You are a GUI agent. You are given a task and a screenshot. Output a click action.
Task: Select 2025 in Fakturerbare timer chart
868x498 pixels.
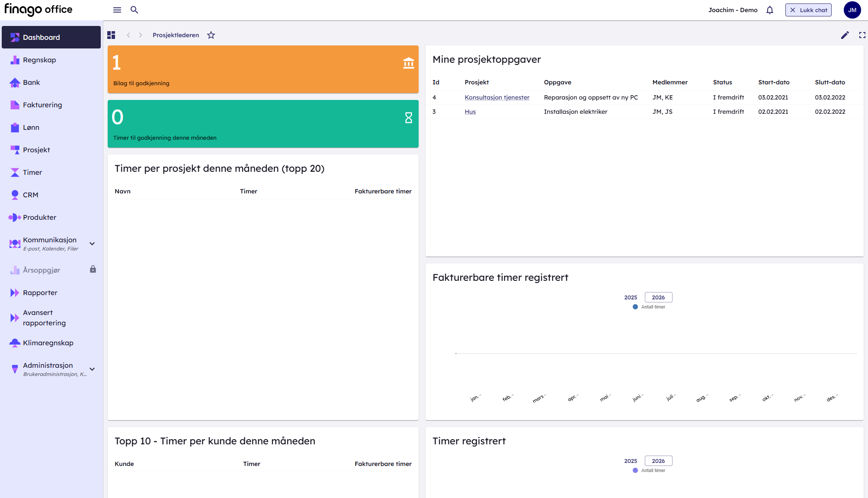tap(631, 297)
